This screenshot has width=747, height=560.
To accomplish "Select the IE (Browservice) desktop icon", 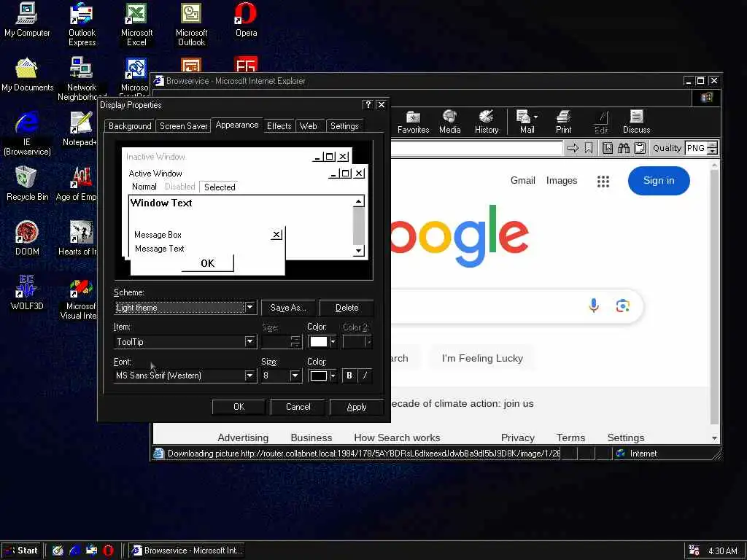I will click(x=27, y=134).
